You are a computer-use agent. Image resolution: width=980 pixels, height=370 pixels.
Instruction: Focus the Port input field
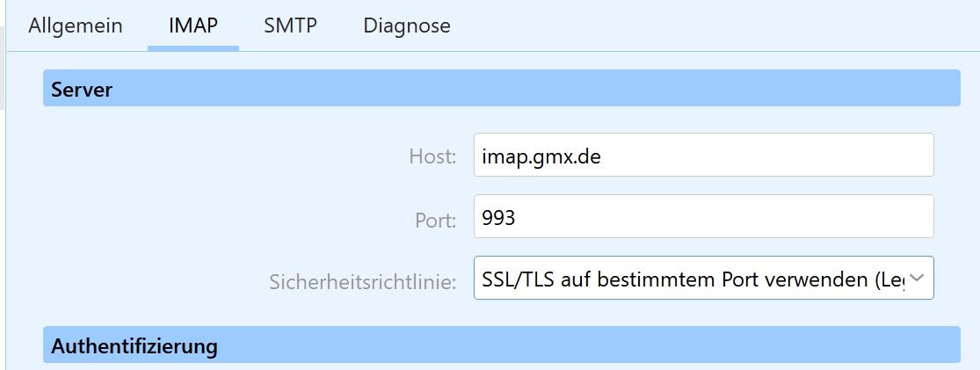click(703, 216)
